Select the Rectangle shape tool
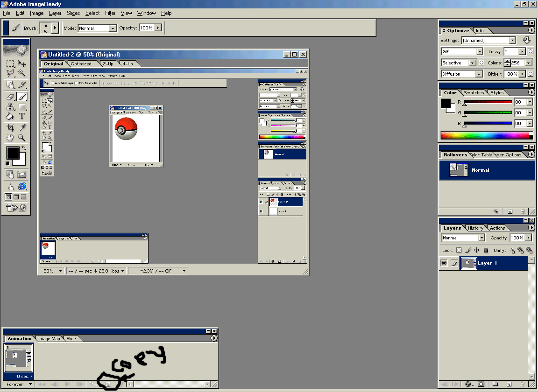This screenshot has height=392, width=538. (21, 107)
